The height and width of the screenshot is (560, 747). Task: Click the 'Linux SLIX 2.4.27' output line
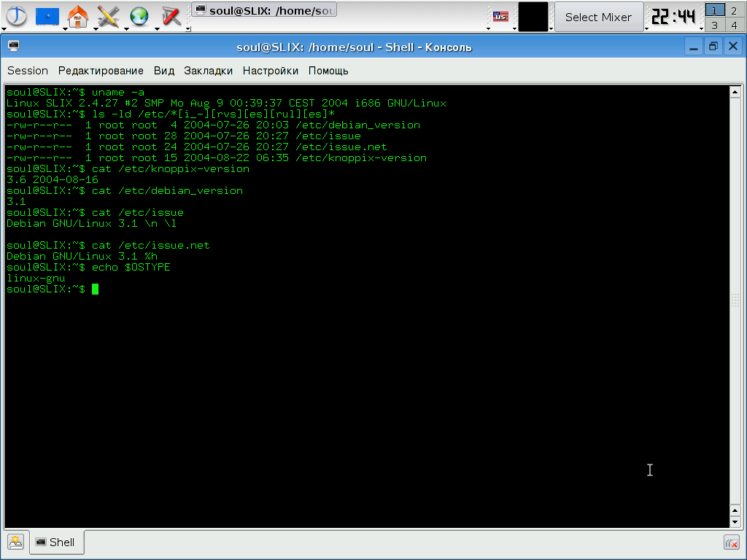226,104
